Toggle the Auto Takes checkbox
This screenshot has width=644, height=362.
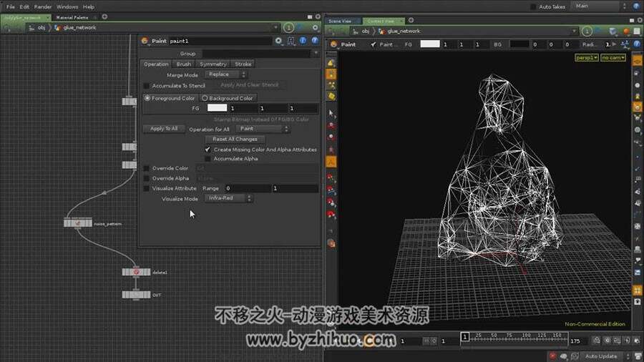click(x=533, y=6)
